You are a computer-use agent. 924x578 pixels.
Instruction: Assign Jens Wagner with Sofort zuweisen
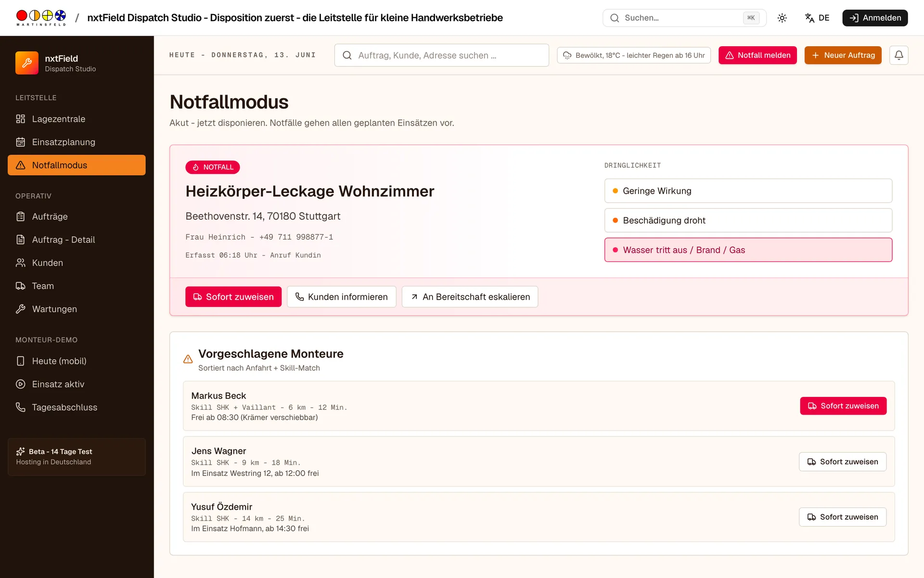843,462
